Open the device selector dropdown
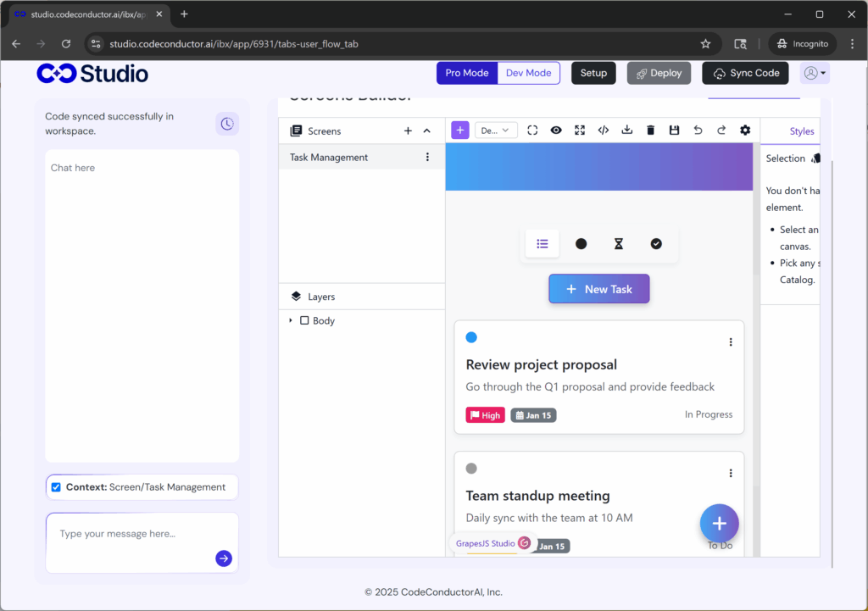This screenshot has height=611, width=868. point(497,130)
